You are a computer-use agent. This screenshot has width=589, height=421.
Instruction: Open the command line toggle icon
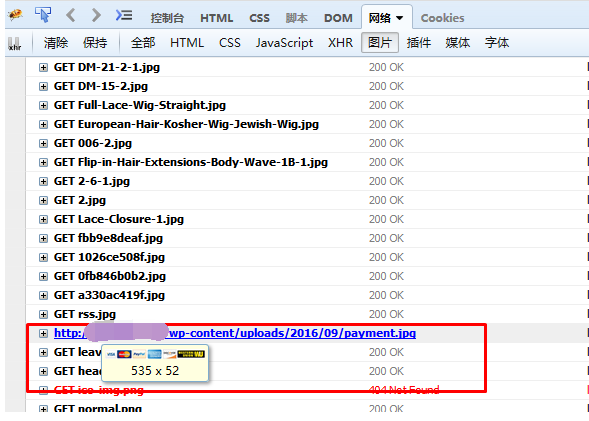tap(124, 15)
